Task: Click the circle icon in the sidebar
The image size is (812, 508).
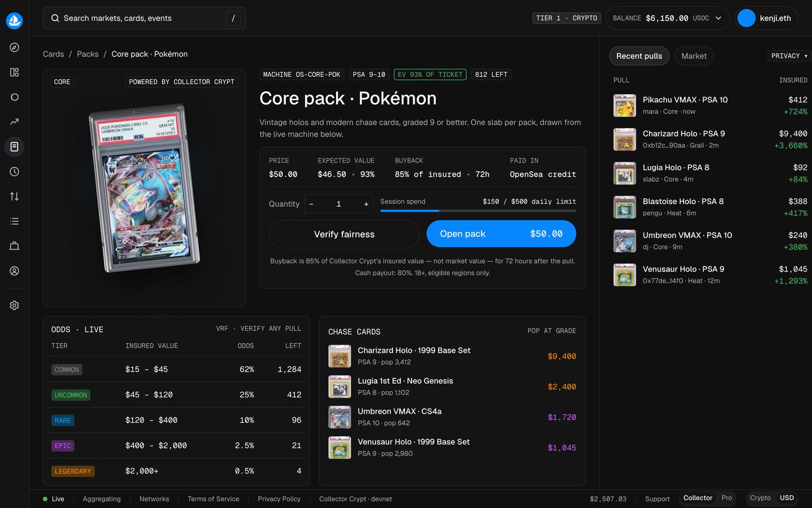Action: tap(15, 97)
